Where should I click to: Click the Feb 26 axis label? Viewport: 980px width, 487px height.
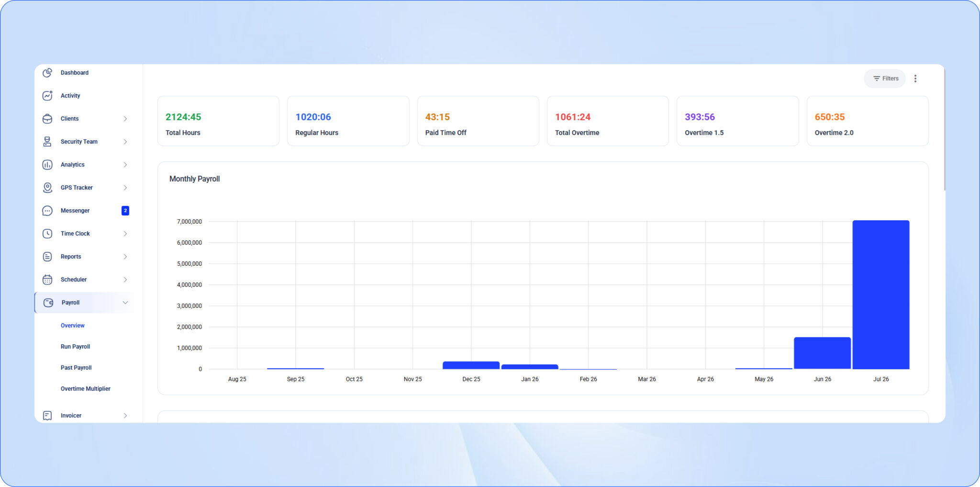[x=589, y=379]
